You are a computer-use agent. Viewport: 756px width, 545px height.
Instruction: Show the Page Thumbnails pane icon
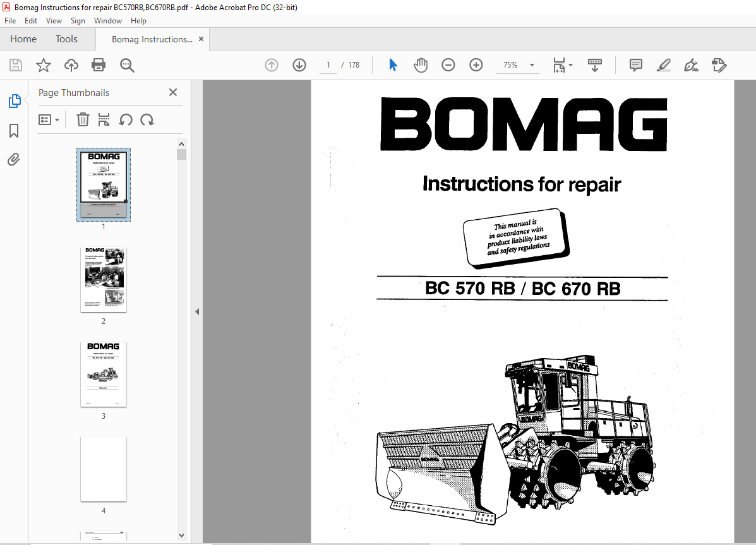point(15,101)
